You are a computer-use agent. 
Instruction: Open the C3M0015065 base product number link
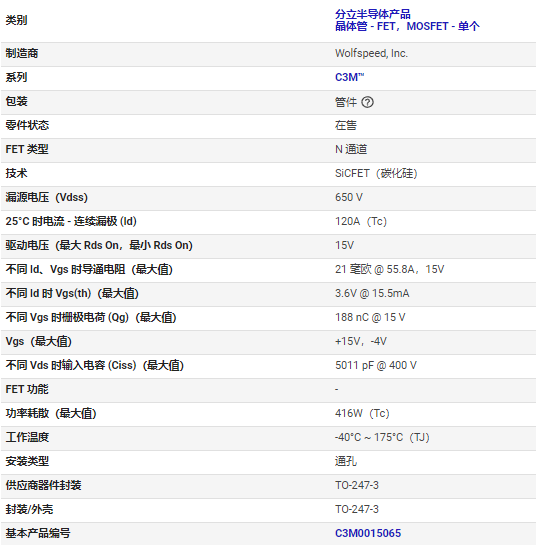click(x=368, y=533)
